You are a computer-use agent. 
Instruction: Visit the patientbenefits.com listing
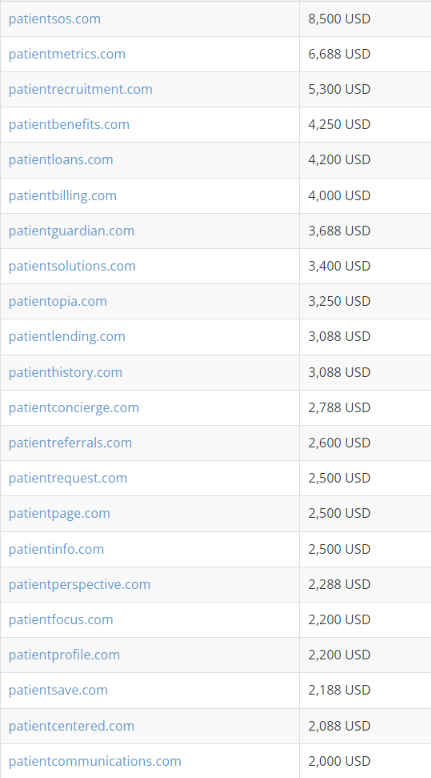69,125
